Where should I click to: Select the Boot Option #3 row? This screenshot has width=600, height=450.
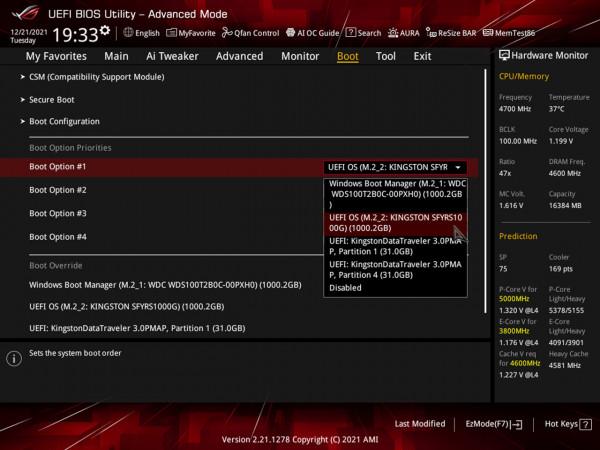(58, 213)
